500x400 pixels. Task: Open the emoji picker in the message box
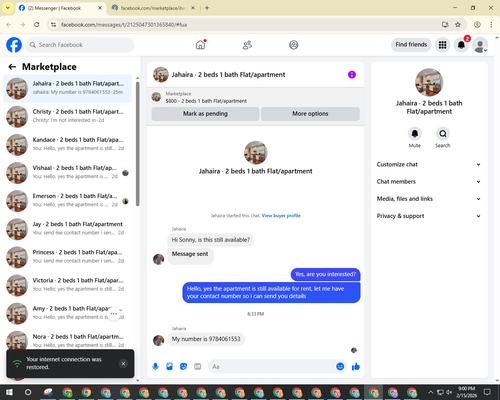click(x=340, y=367)
